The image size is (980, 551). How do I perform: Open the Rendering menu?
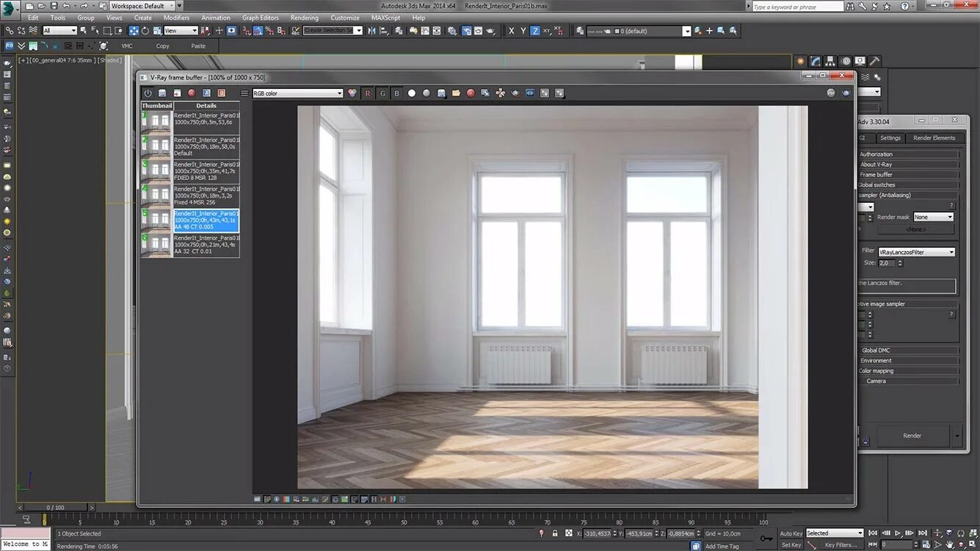304,18
